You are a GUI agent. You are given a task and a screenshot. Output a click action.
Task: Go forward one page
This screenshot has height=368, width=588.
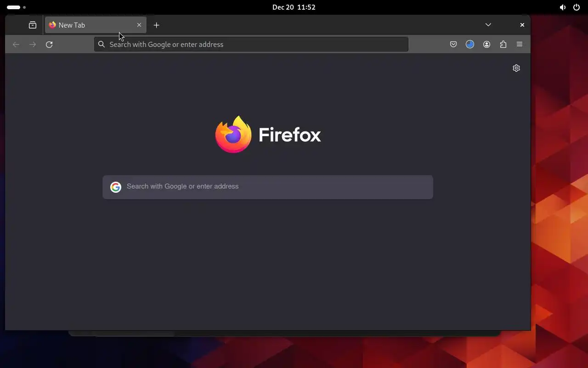coord(33,44)
